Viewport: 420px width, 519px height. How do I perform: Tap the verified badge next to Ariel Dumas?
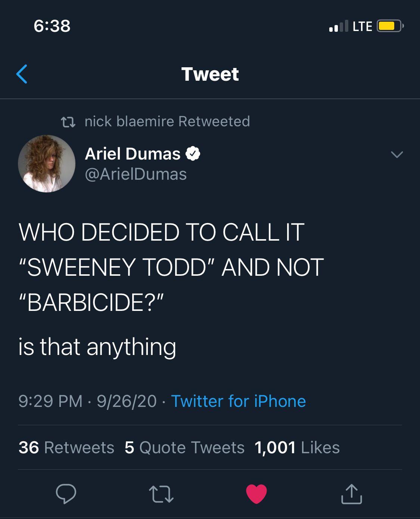(x=193, y=154)
